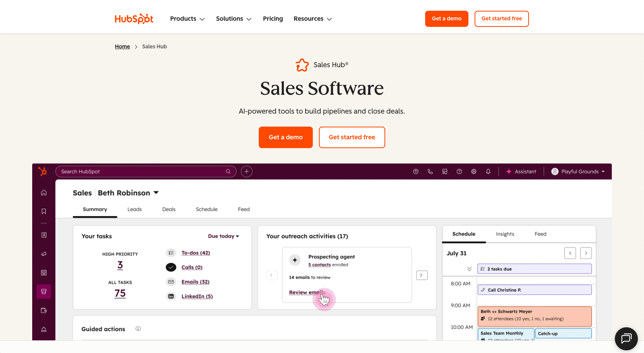Select the Insights tab

click(505, 234)
